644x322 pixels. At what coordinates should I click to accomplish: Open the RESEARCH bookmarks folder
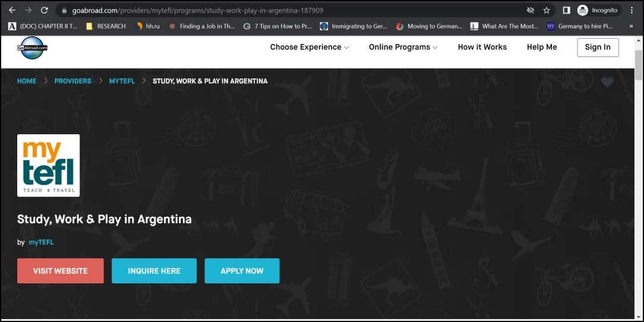[x=106, y=26]
